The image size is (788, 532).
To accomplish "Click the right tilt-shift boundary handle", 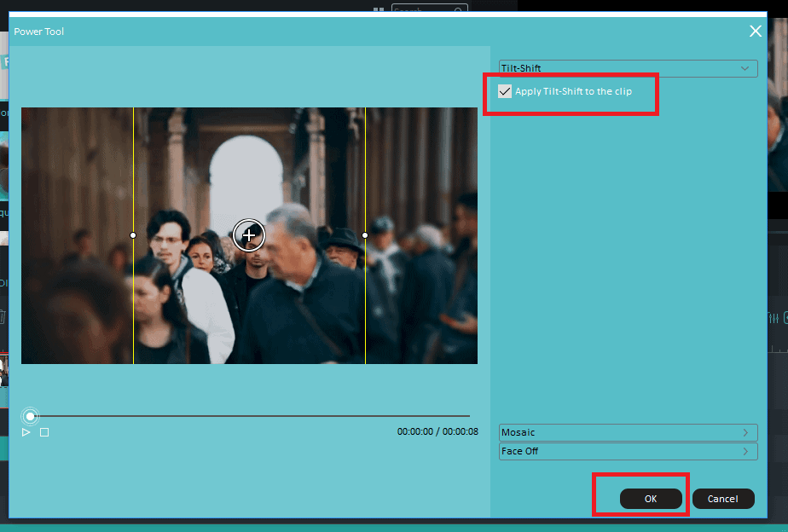I will [x=365, y=235].
